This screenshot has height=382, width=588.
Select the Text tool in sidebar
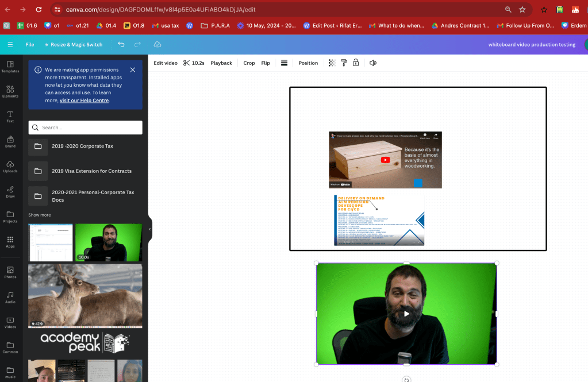point(10,117)
